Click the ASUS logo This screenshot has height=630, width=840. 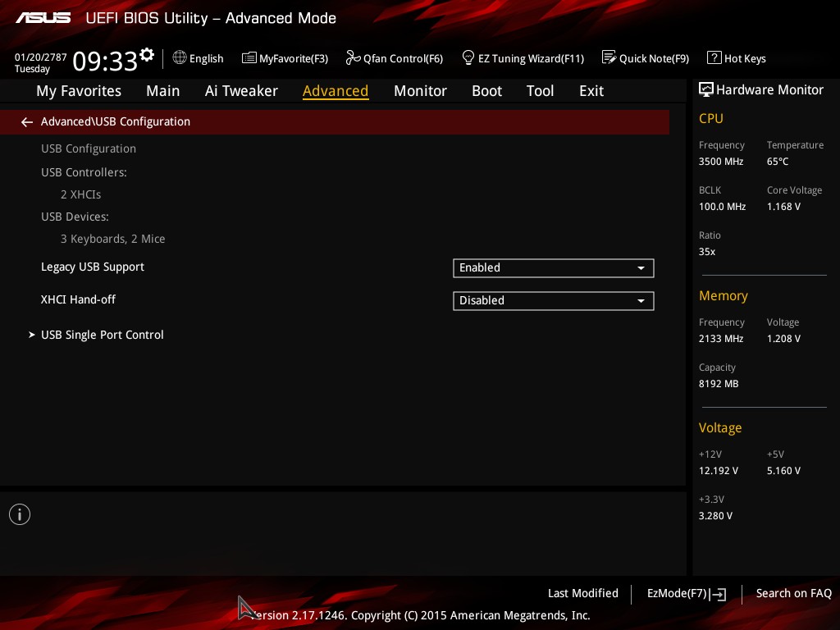pyautogui.click(x=43, y=18)
